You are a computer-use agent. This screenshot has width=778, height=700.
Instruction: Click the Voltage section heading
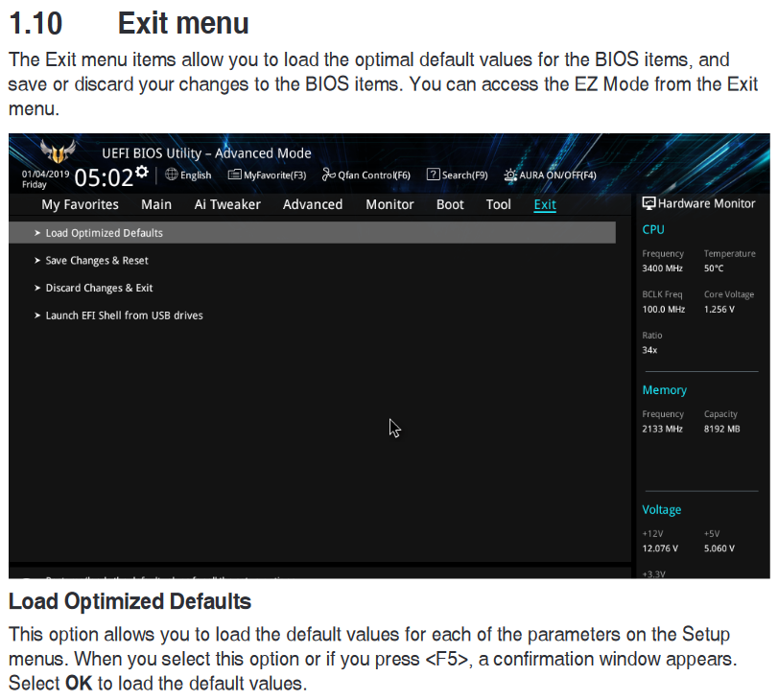(x=661, y=510)
